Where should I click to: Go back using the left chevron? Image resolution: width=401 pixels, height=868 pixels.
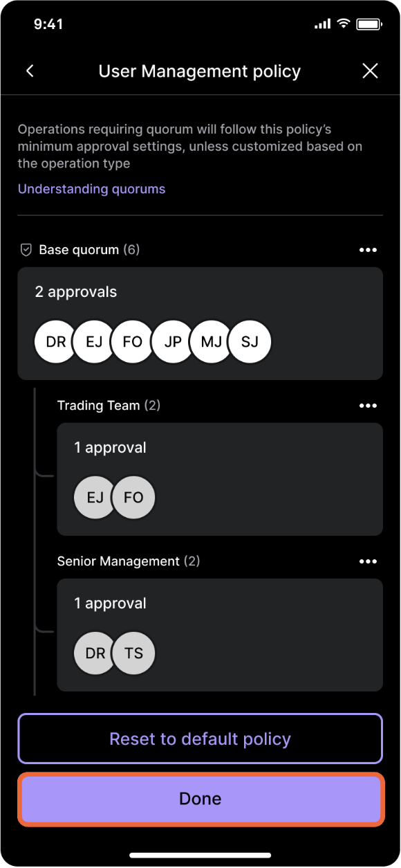pyautogui.click(x=30, y=71)
